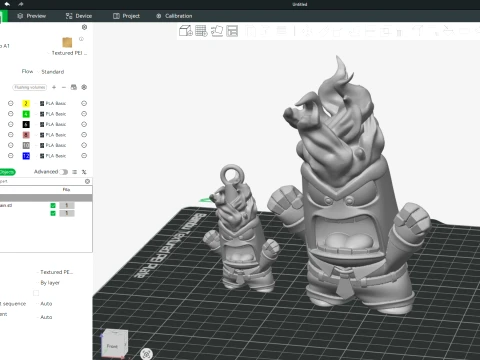The height and width of the screenshot is (360, 480).
Task: Click the Flushing volumes button
Action: point(30,87)
